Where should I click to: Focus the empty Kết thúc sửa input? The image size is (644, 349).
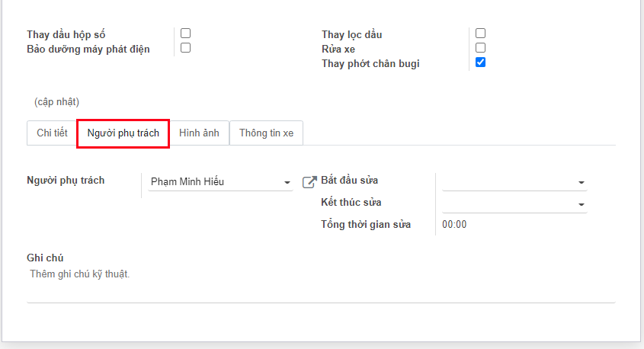click(507, 204)
